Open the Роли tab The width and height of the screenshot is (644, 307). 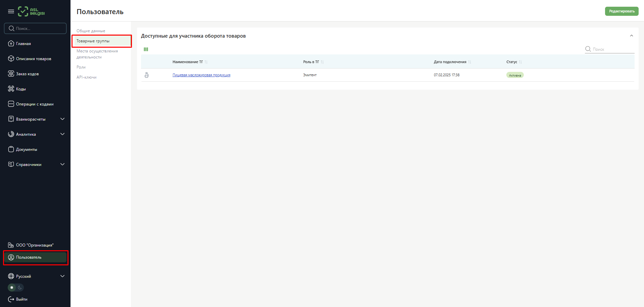pos(81,67)
